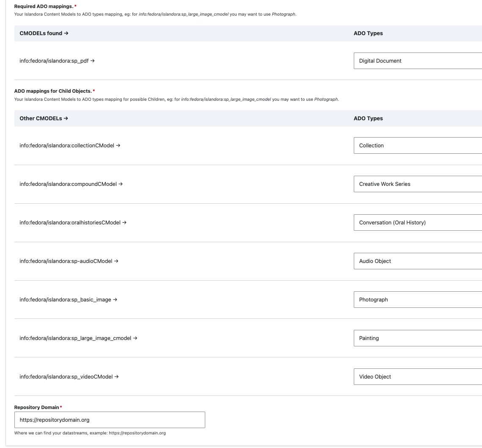Click the sp_large_image_cmodel row label

point(78,338)
